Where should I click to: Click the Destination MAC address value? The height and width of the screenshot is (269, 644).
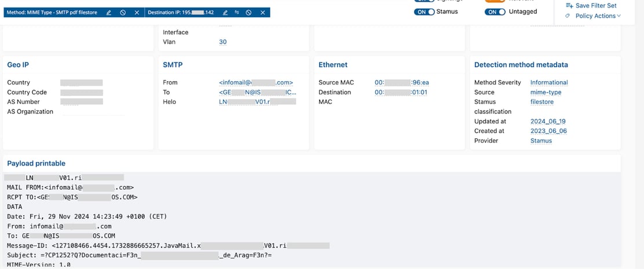tap(401, 92)
